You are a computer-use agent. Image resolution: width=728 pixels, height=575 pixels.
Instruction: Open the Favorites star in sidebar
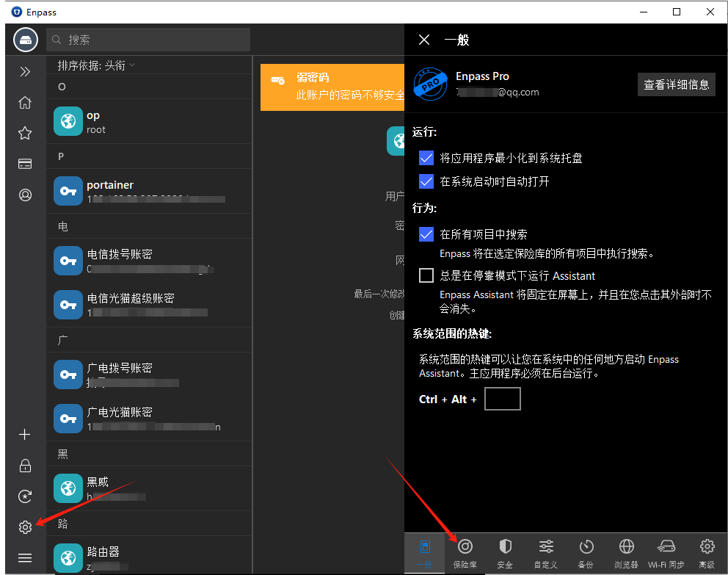pos(25,133)
